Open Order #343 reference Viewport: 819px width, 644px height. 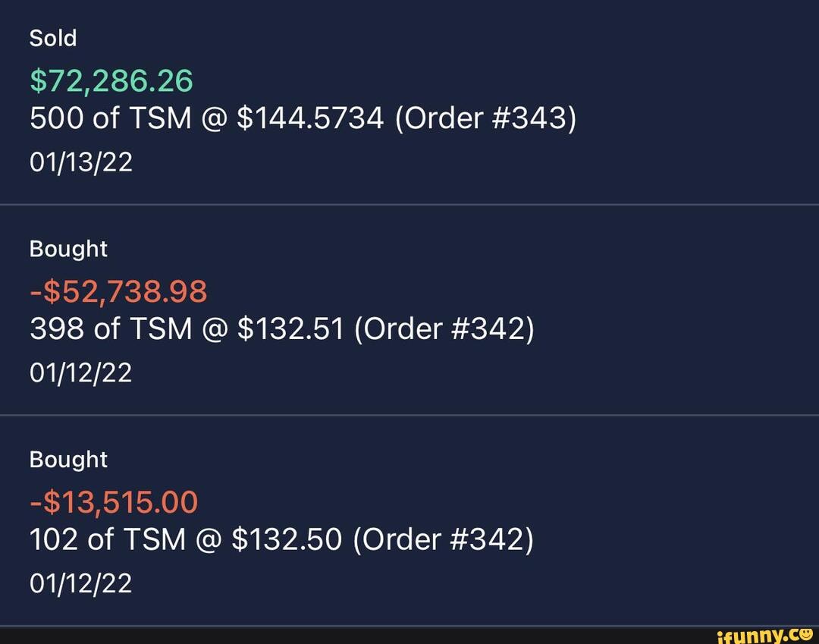pyautogui.click(x=485, y=119)
